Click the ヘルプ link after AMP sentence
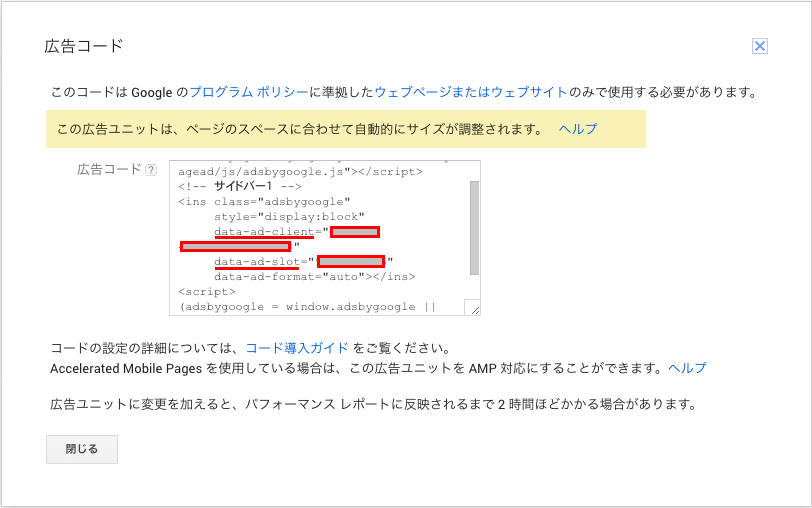 687,368
